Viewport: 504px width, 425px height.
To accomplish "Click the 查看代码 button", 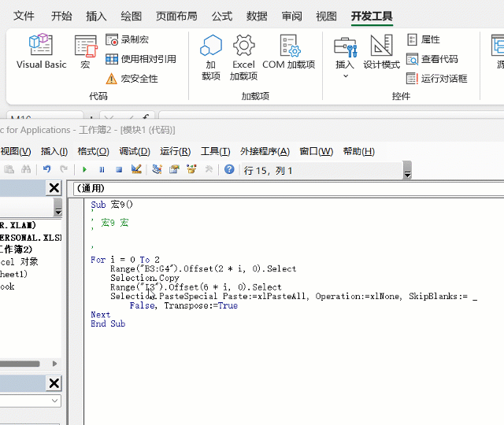I will coord(432,59).
